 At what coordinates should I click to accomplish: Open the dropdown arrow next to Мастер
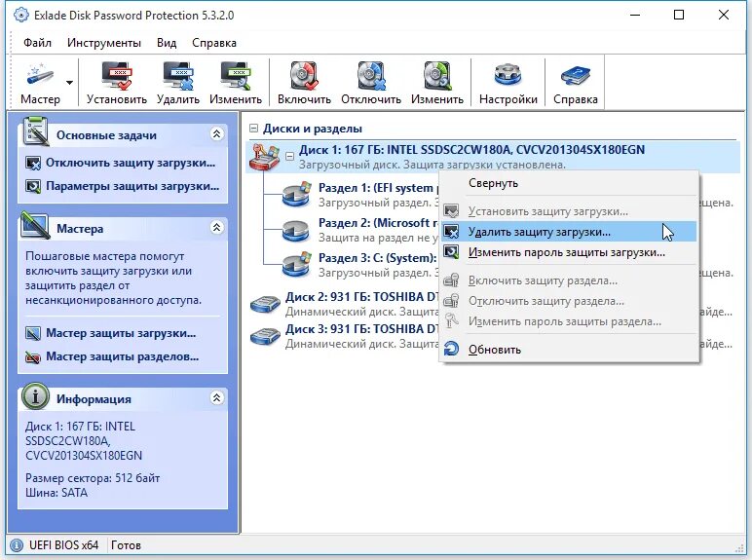tap(70, 83)
